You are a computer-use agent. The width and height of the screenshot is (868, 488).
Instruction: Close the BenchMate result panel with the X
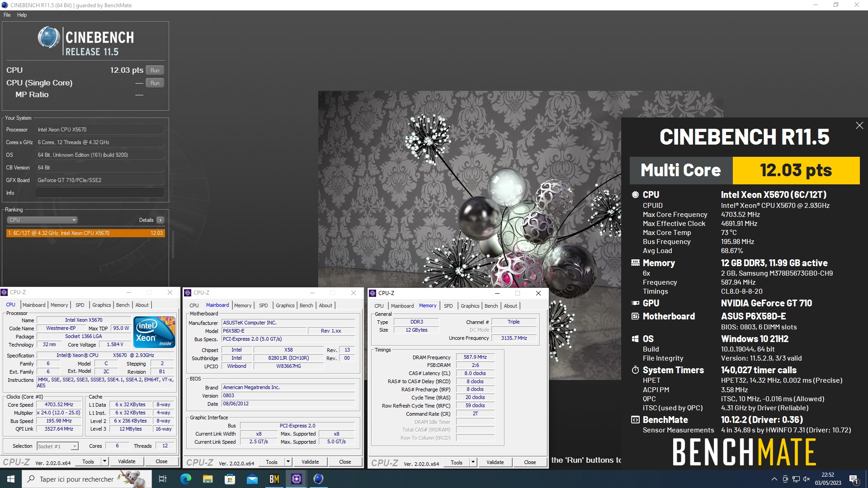point(859,126)
